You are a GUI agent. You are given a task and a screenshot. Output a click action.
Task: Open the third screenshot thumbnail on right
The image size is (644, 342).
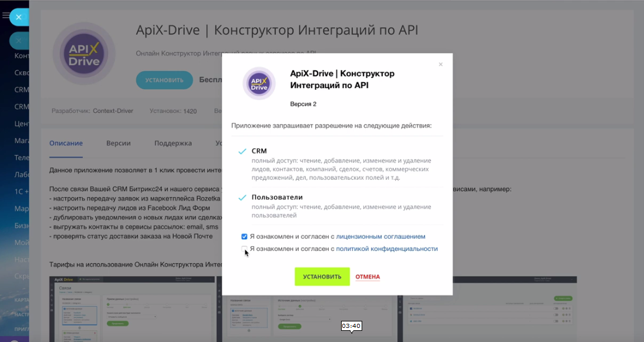click(x=490, y=309)
